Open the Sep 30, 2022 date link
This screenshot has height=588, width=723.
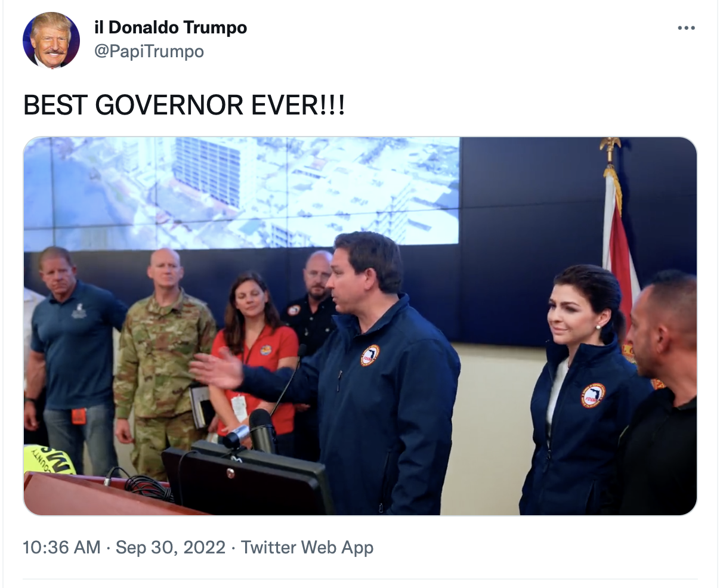pyautogui.click(x=171, y=547)
